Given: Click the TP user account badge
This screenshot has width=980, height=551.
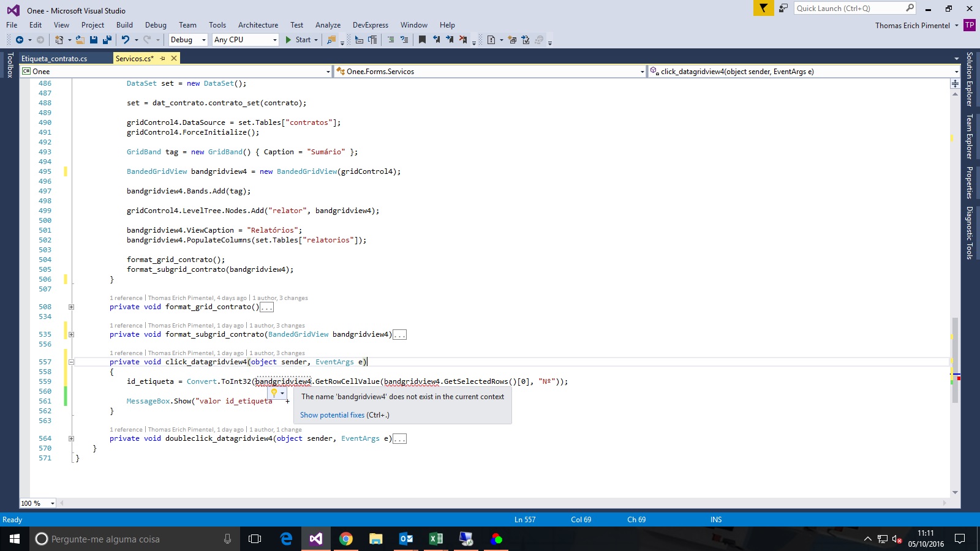Looking at the screenshot, I should coord(970,25).
